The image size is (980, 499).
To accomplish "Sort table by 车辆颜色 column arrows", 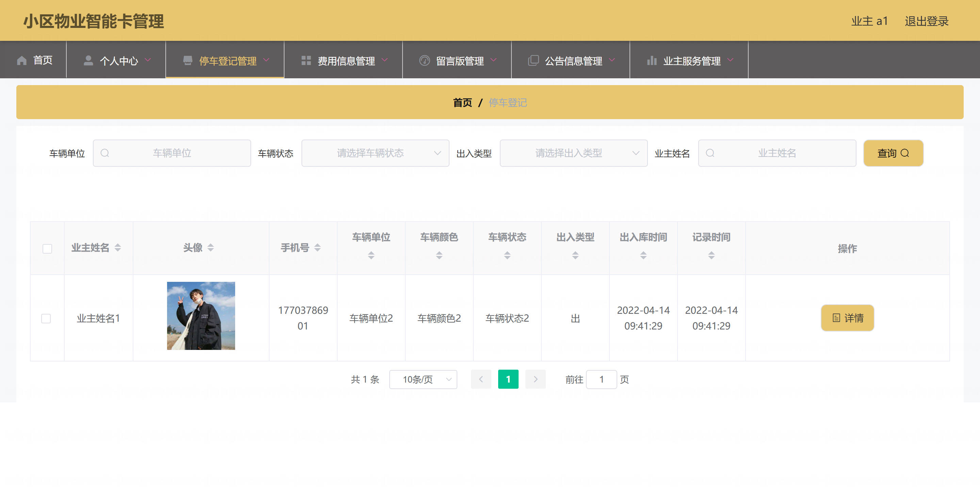I will [x=439, y=255].
